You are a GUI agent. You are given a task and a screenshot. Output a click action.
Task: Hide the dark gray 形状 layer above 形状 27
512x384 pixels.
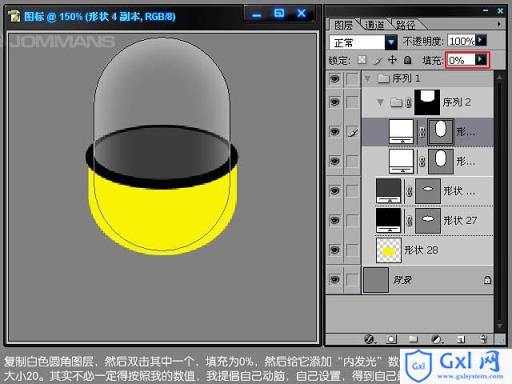tap(335, 191)
